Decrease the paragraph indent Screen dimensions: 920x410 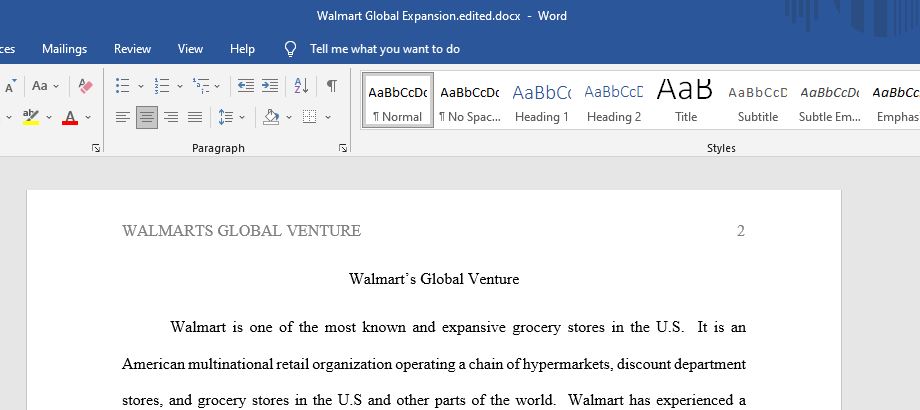pyautogui.click(x=246, y=86)
